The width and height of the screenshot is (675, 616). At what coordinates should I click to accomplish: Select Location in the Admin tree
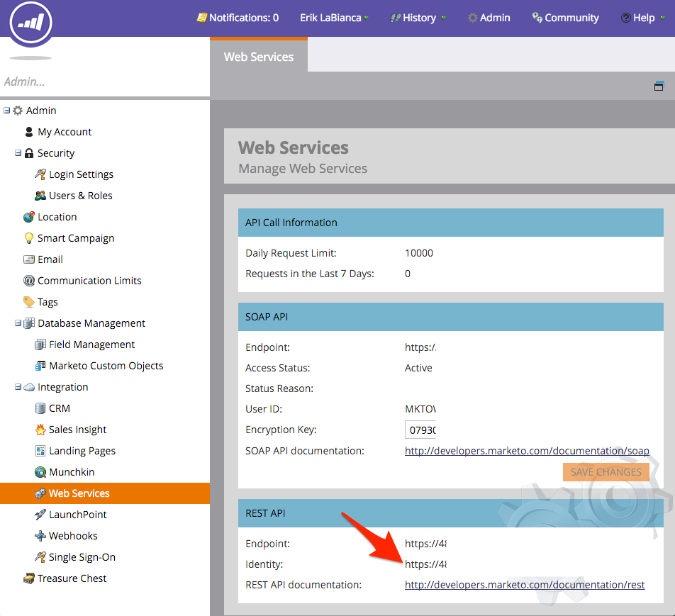(57, 216)
